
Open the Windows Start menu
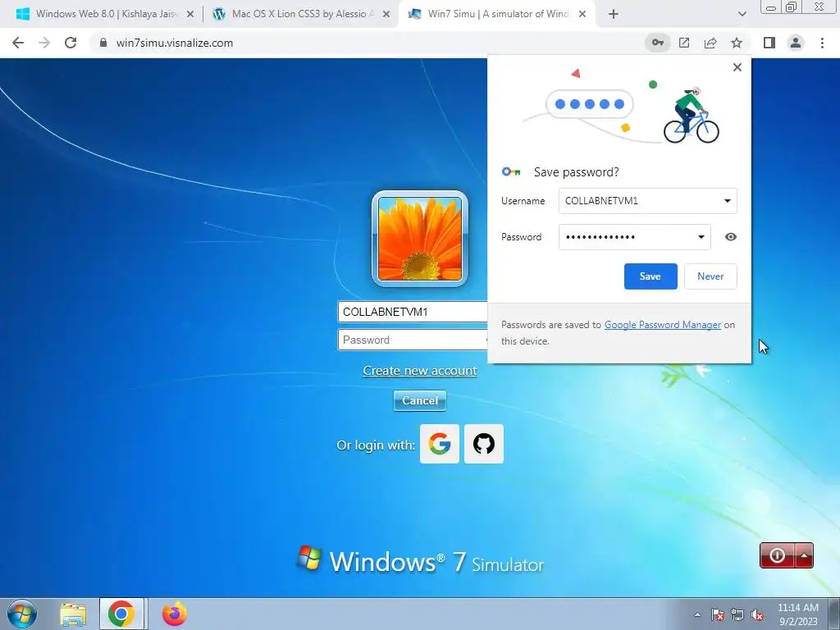(x=22, y=614)
